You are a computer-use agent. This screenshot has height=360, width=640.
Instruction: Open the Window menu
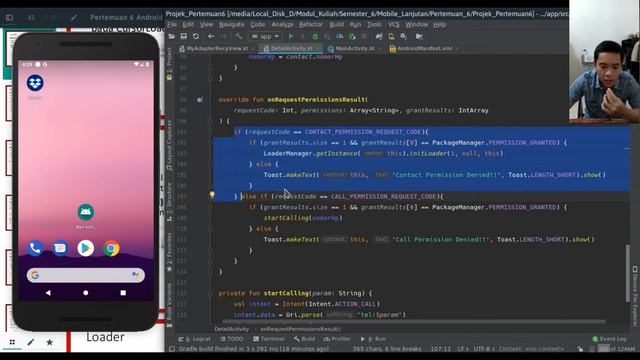(x=416, y=24)
